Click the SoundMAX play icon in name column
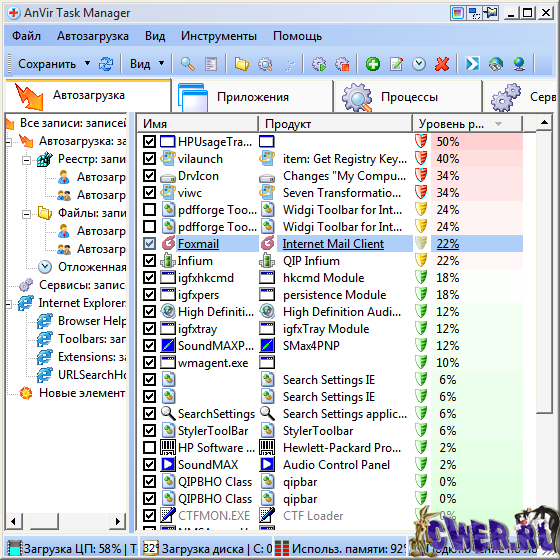Screen dimensions: 560x560 tap(168, 464)
